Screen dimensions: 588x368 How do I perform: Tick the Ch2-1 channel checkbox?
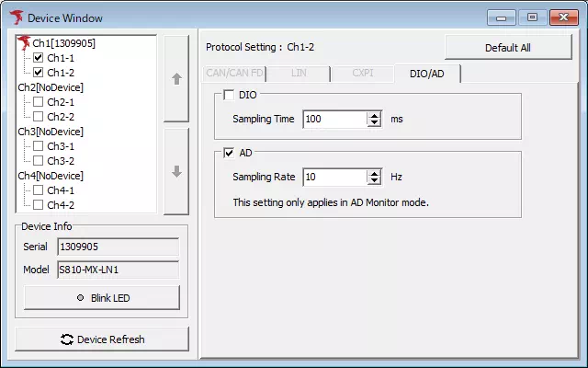[x=39, y=102]
